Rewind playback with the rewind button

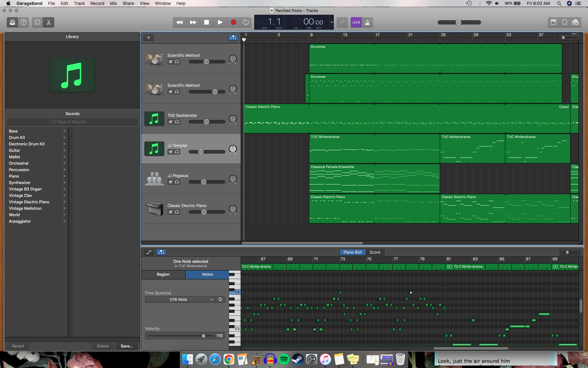pos(179,22)
